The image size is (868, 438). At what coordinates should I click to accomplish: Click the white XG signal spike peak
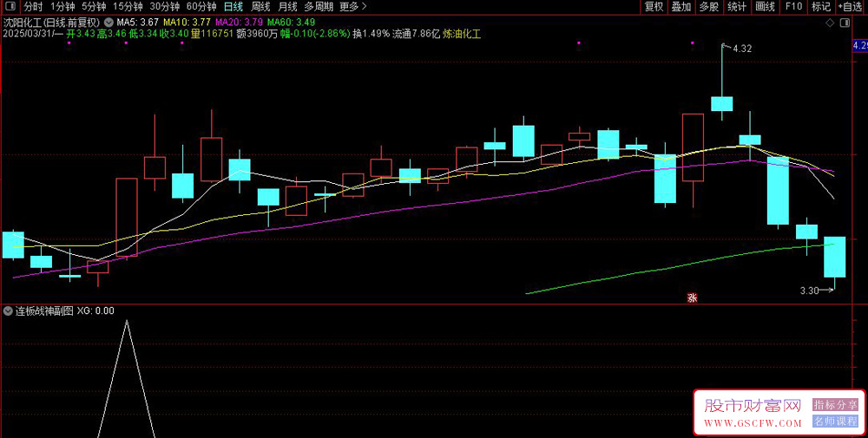127,321
